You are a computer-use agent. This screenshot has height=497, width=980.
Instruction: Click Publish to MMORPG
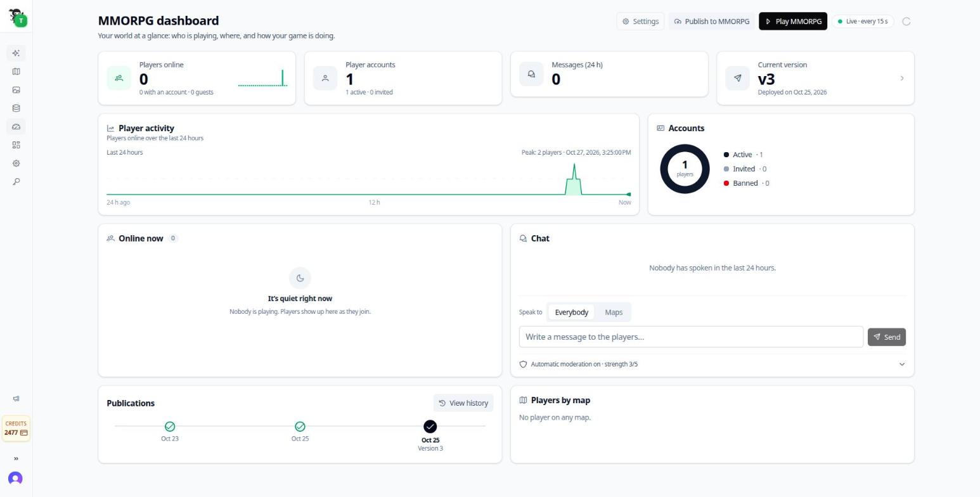(x=712, y=22)
